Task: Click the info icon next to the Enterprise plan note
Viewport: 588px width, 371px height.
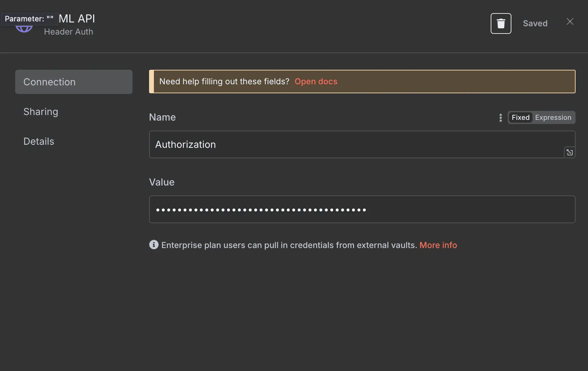Action: point(154,245)
